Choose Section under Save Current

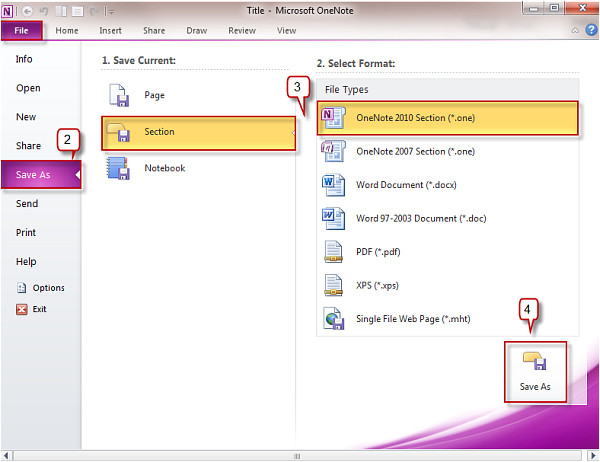(x=198, y=133)
